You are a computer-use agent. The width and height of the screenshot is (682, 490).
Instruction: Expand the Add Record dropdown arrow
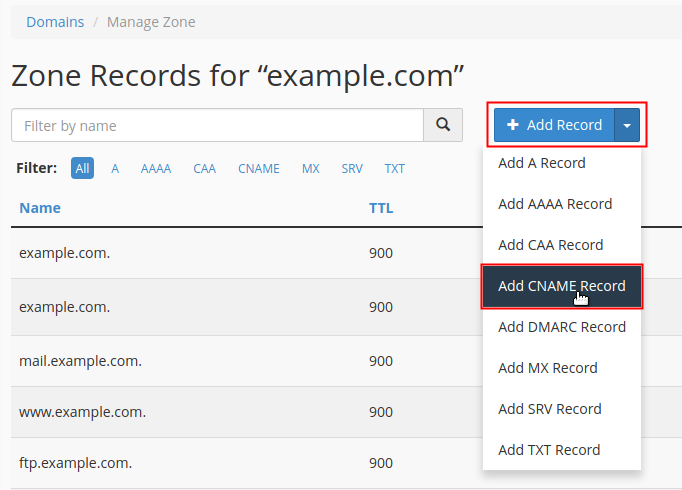[627, 125]
